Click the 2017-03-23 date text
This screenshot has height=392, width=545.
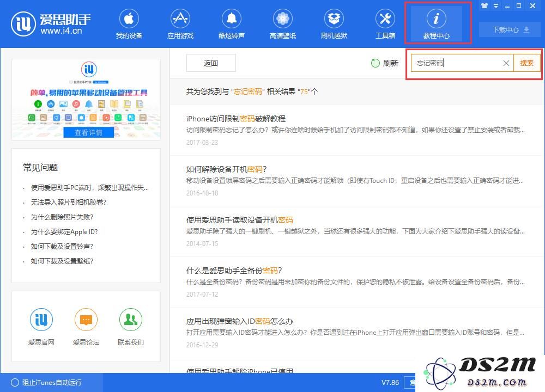click(x=202, y=142)
